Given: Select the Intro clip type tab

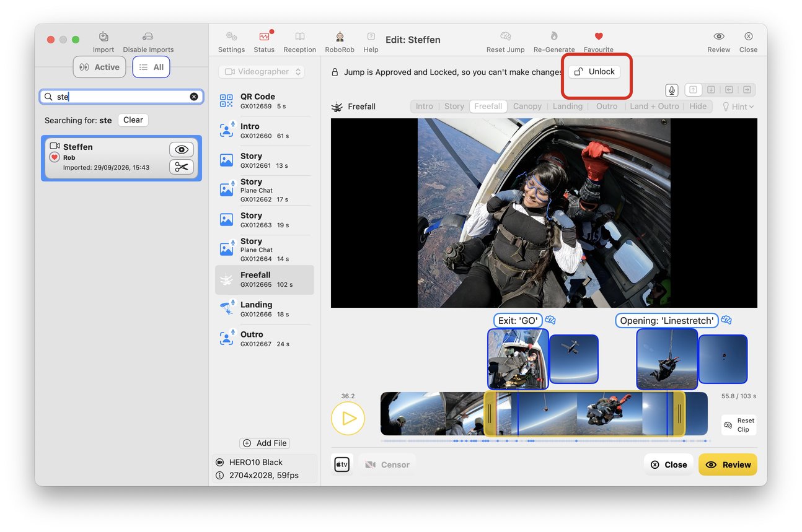Looking at the screenshot, I should [x=425, y=107].
